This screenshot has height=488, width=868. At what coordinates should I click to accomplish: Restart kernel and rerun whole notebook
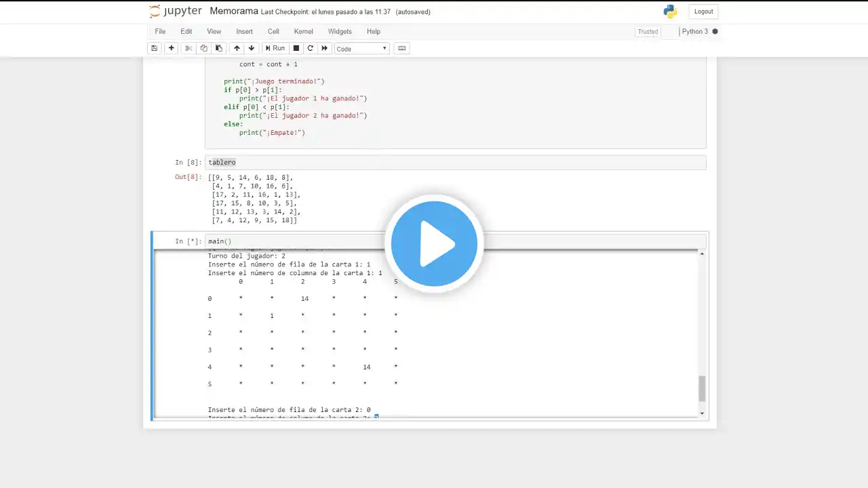[325, 48]
